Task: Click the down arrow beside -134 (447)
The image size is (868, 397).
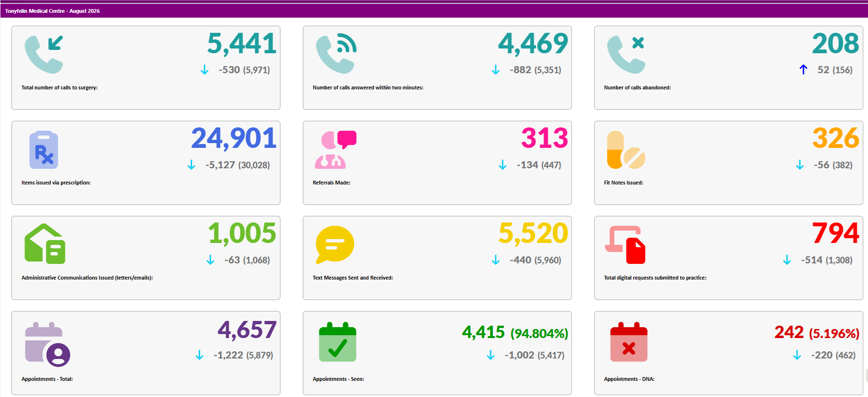Action: (x=502, y=165)
